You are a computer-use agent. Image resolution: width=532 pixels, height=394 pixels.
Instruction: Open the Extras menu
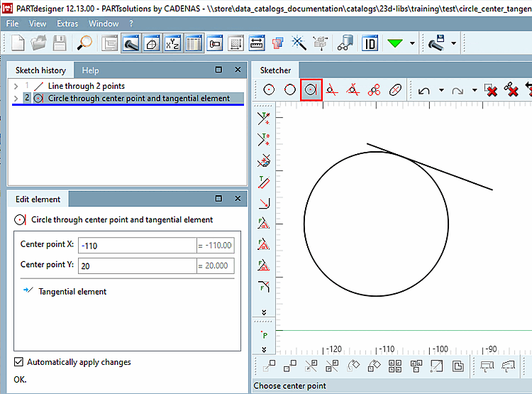(67, 23)
